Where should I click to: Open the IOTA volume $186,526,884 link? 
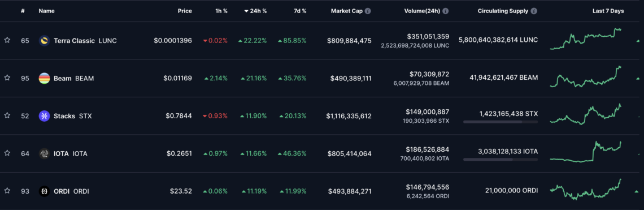click(427, 149)
